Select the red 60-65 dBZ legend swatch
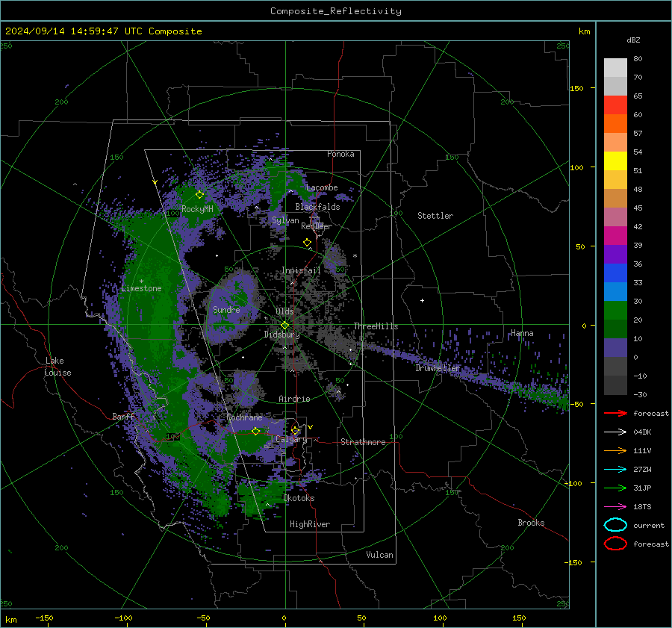This screenshot has height=628, width=672. 615,105
